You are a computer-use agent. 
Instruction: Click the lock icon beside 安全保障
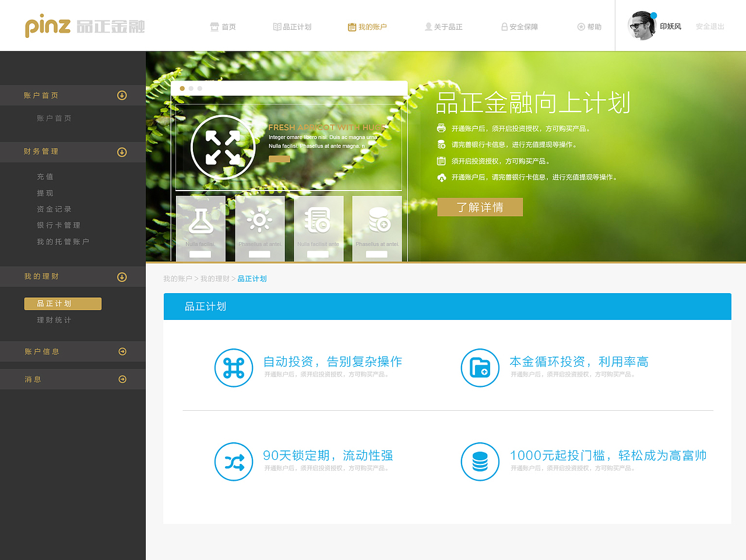tap(504, 26)
